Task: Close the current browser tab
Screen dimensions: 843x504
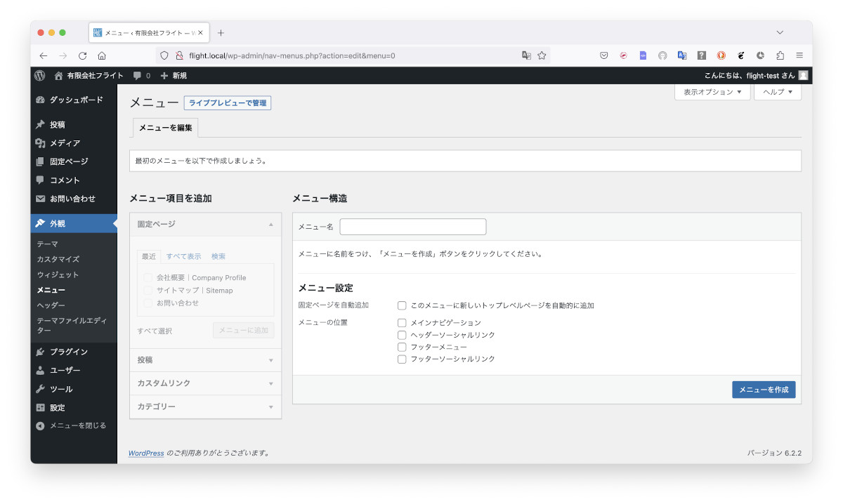Action: [201, 33]
